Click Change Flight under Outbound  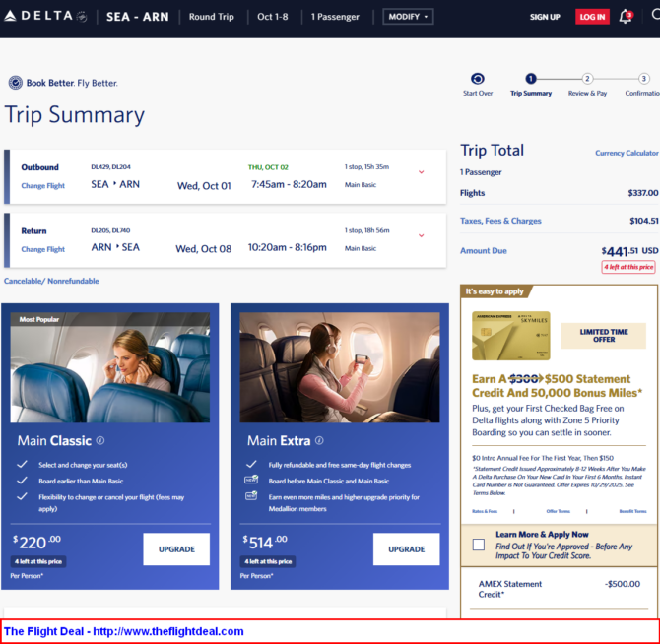(43, 185)
